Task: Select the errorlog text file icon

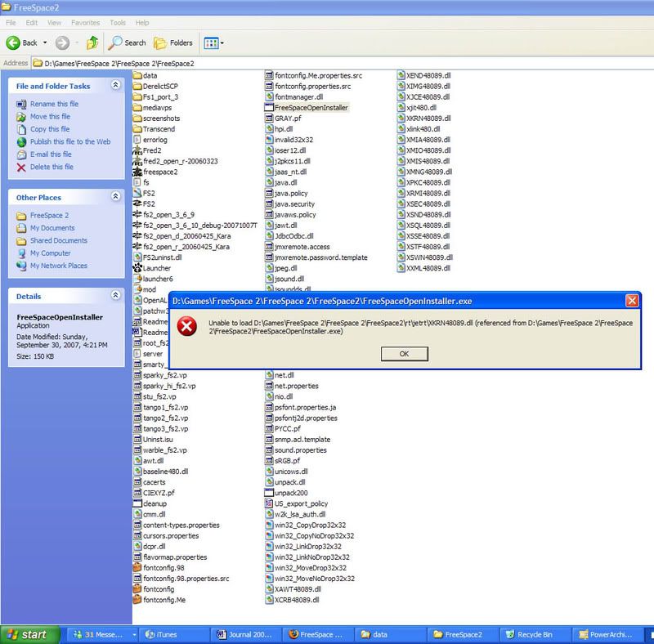Action: click(x=137, y=140)
